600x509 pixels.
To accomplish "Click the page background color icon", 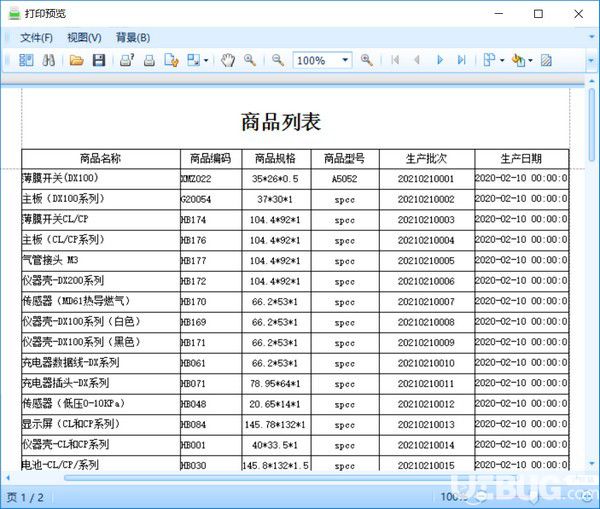I will (518, 60).
